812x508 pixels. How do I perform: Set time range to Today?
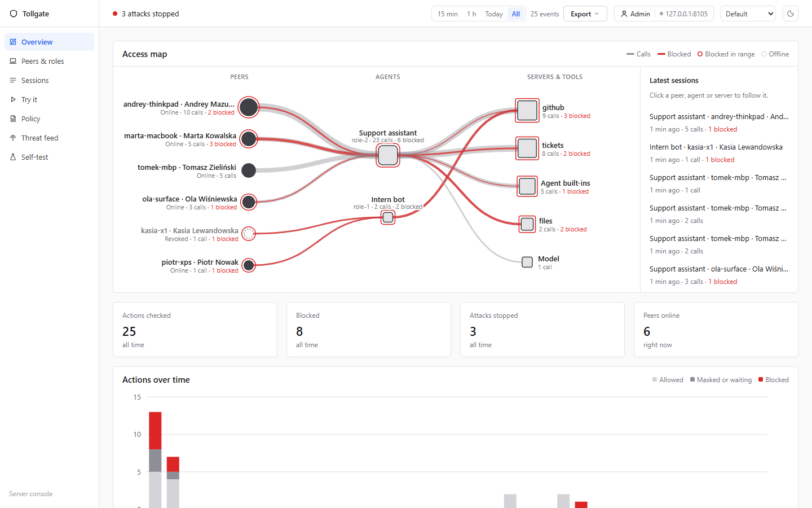tap(494, 14)
